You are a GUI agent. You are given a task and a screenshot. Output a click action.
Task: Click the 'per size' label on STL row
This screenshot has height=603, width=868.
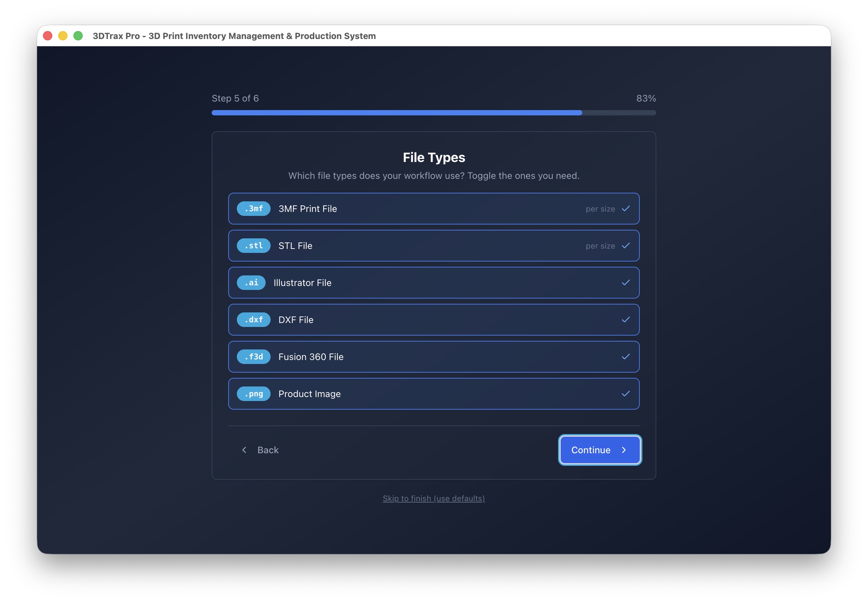click(x=600, y=246)
